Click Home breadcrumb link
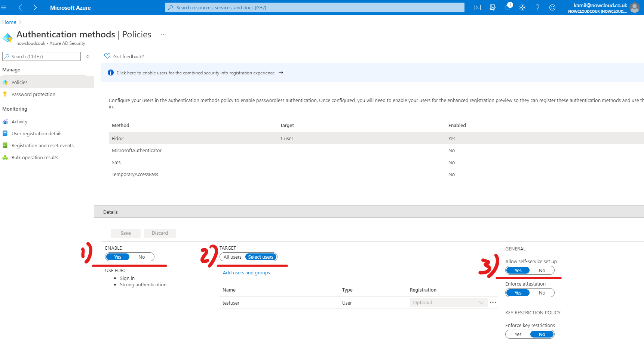The image size is (644, 342). [x=9, y=22]
